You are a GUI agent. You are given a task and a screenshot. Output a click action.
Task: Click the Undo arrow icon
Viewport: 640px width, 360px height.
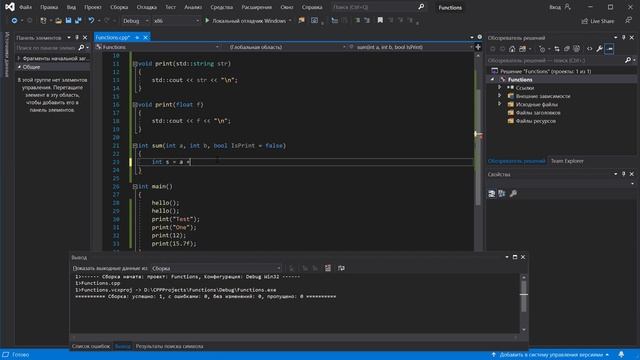pyautogui.click(x=91, y=20)
